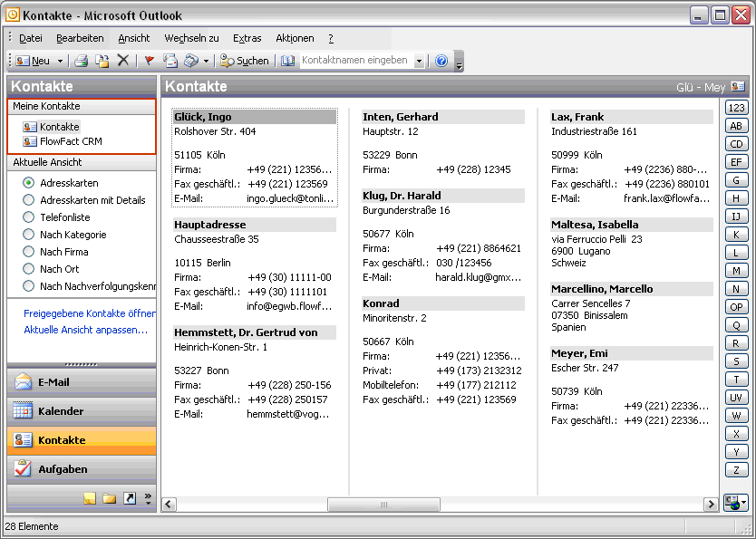Select Adresskarten mit Details view
This screenshot has width=756, height=539.
[84, 200]
